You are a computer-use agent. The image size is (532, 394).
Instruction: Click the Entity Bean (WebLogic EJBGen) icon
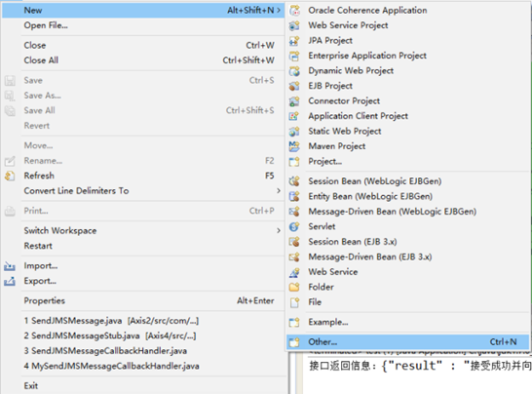point(294,197)
